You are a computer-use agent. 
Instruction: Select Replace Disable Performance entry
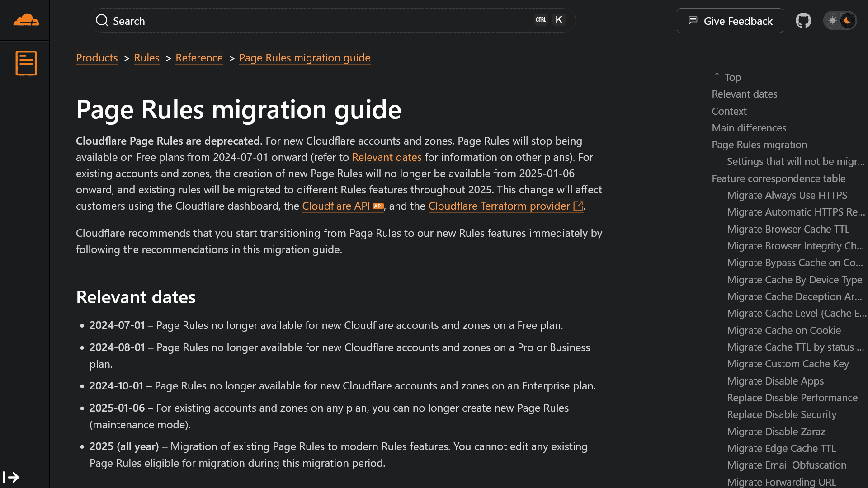(x=792, y=398)
